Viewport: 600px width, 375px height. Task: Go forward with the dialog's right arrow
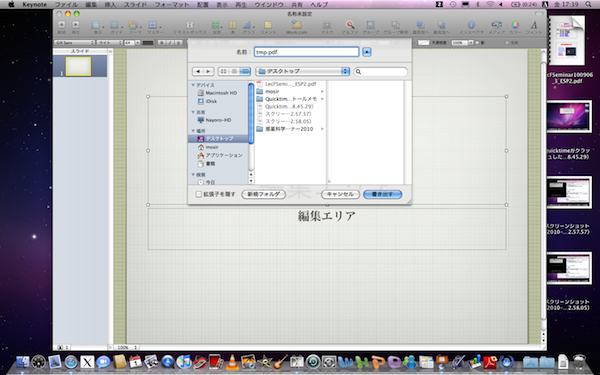coord(209,71)
